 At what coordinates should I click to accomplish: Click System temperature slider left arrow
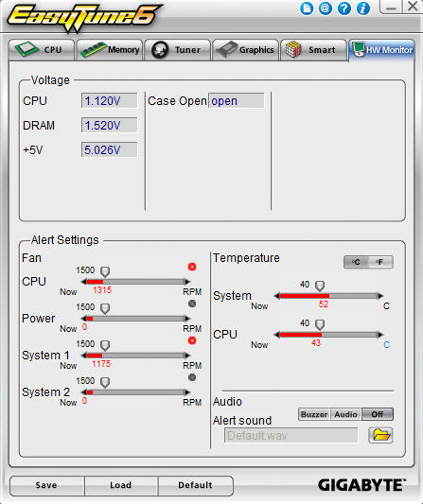pos(277,296)
